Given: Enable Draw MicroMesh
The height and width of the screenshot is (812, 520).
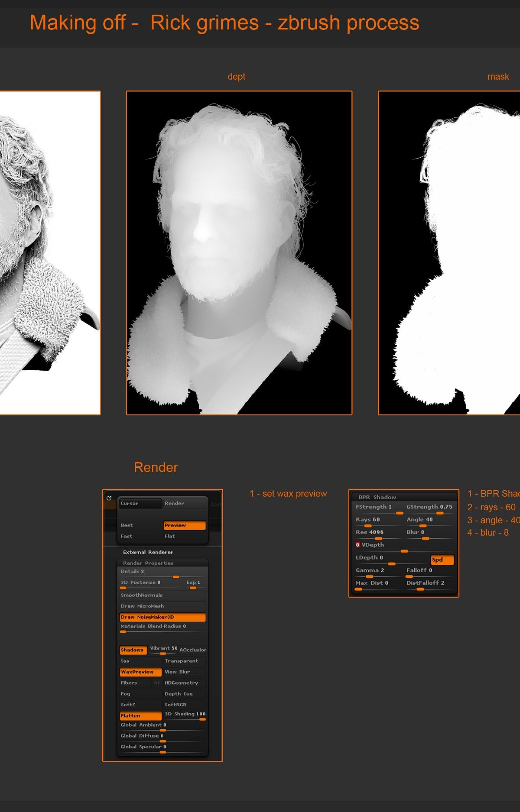Looking at the screenshot, I should coord(162,606).
